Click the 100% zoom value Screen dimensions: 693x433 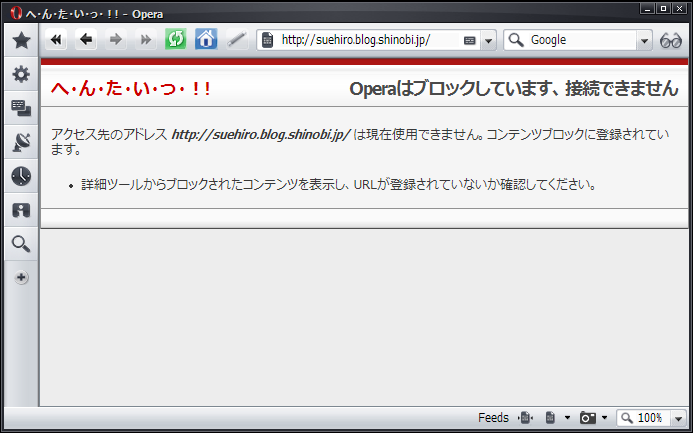coord(650,418)
